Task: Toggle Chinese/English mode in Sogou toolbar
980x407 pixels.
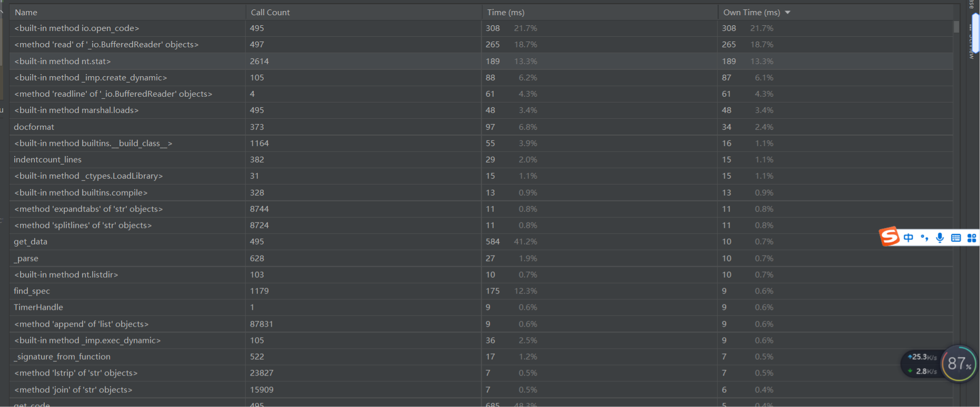Action: click(x=908, y=238)
